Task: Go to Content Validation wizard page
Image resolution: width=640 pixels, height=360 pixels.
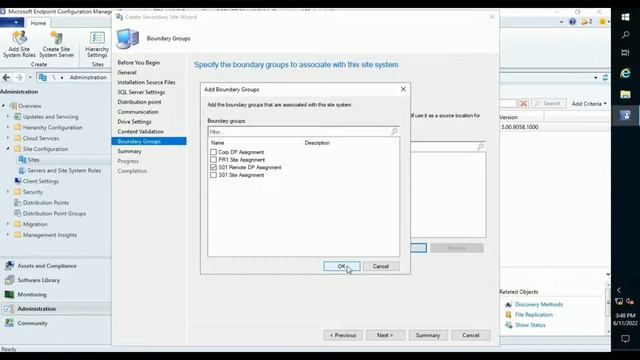Action: [x=140, y=131]
